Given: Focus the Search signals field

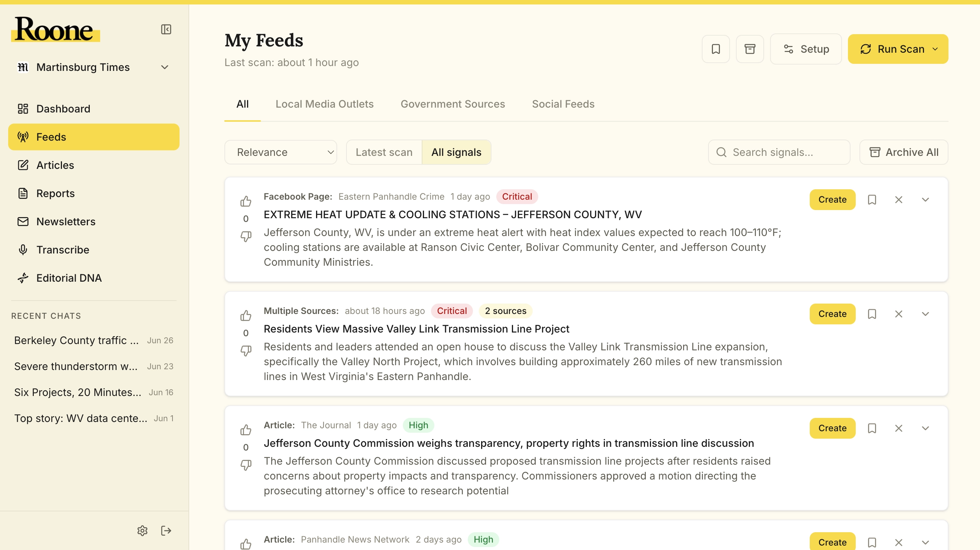Looking at the screenshot, I should pos(779,152).
